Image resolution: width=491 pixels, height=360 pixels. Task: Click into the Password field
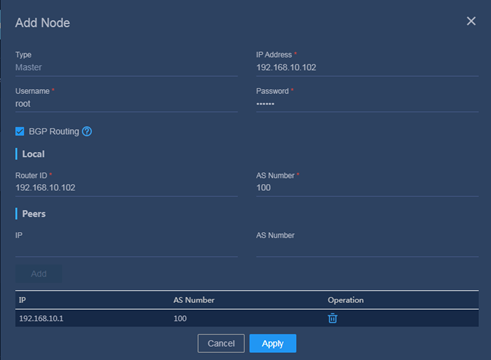[x=367, y=104]
